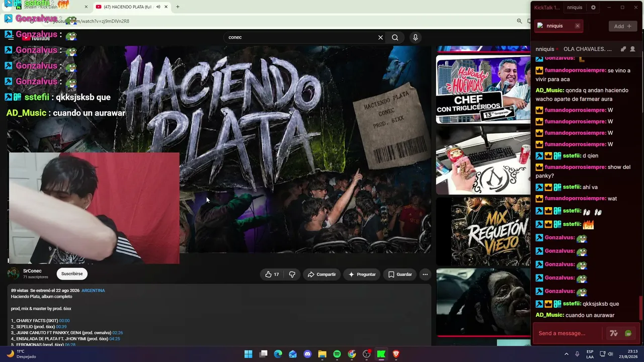Image resolution: width=644 pixels, height=362 pixels.
Task: Show hidden system tray icons
Action: pyautogui.click(x=566, y=354)
